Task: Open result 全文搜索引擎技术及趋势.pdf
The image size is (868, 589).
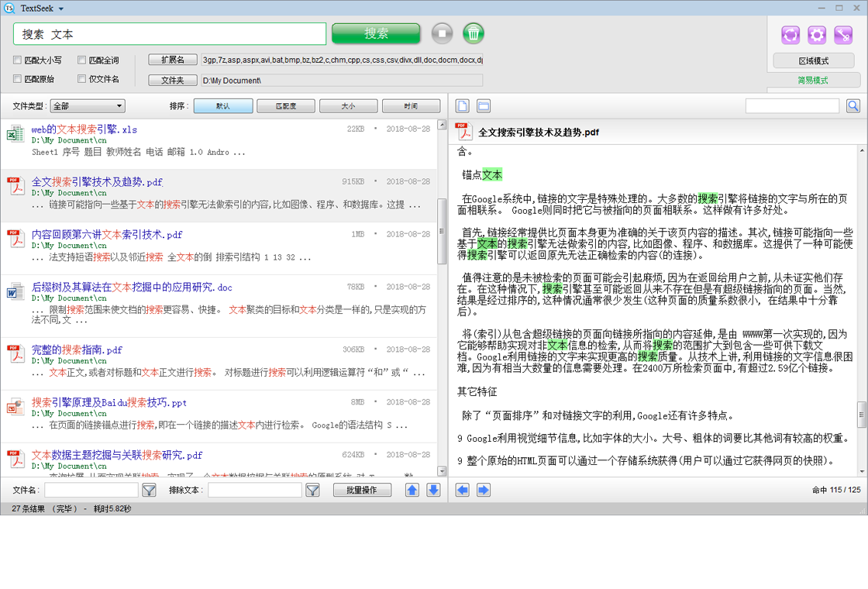Action: tap(97, 181)
